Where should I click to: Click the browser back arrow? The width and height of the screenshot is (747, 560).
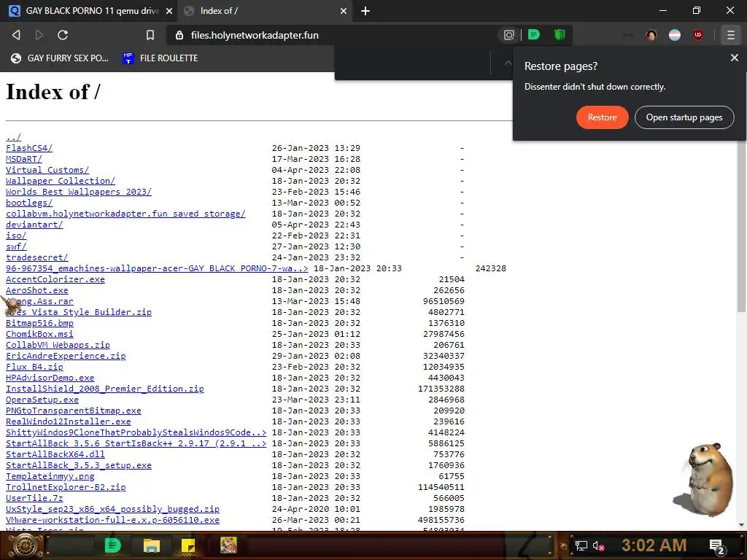tap(16, 35)
